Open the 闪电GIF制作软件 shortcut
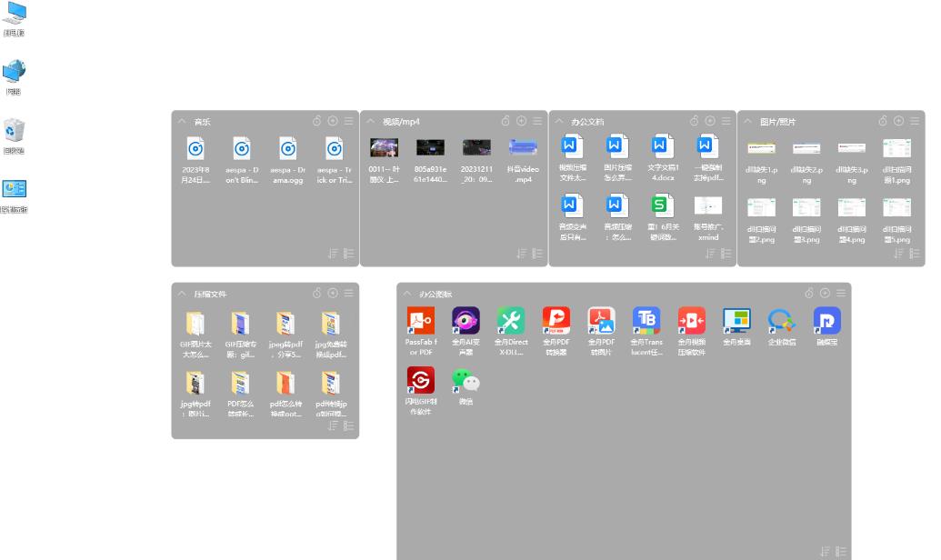This screenshot has width=941, height=560. (421, 381)
